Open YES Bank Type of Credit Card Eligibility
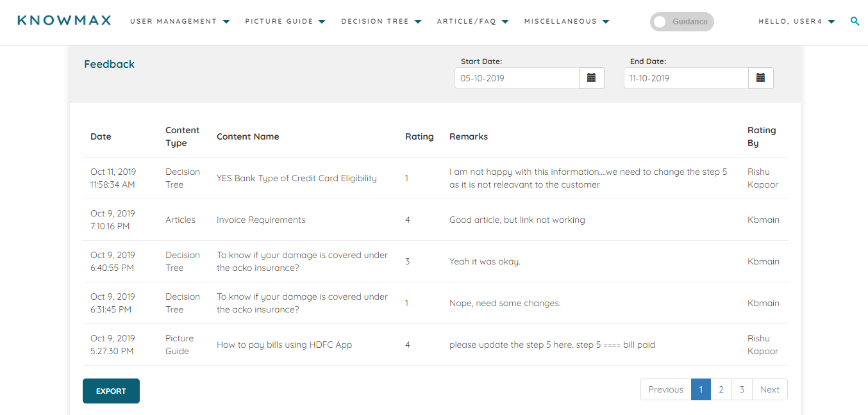Viewport: 868px width, 415px height. pos(296,179)
